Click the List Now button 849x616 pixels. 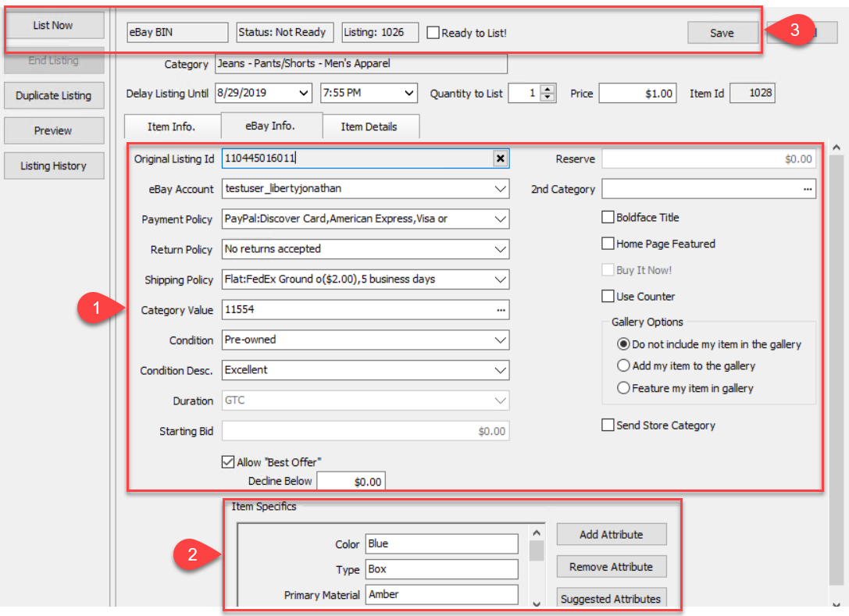pos(53,26)
